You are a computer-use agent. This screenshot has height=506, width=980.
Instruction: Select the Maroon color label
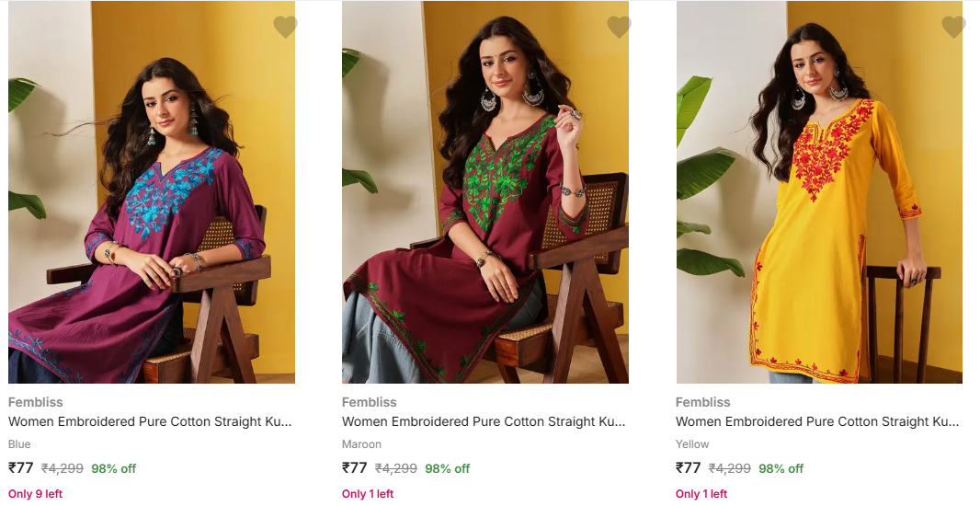[x=361, y=444]
